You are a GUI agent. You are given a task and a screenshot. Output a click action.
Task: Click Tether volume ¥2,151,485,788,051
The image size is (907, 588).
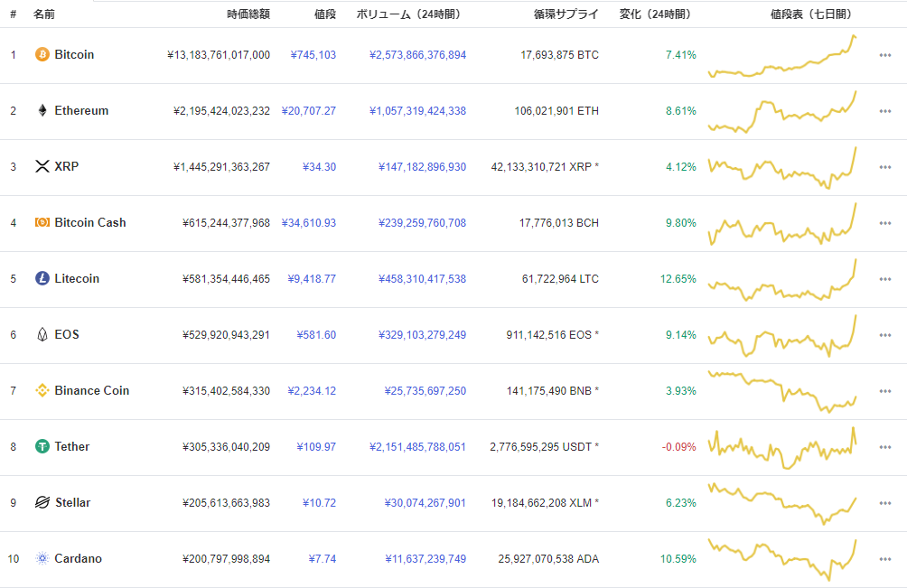click(417, 447)
